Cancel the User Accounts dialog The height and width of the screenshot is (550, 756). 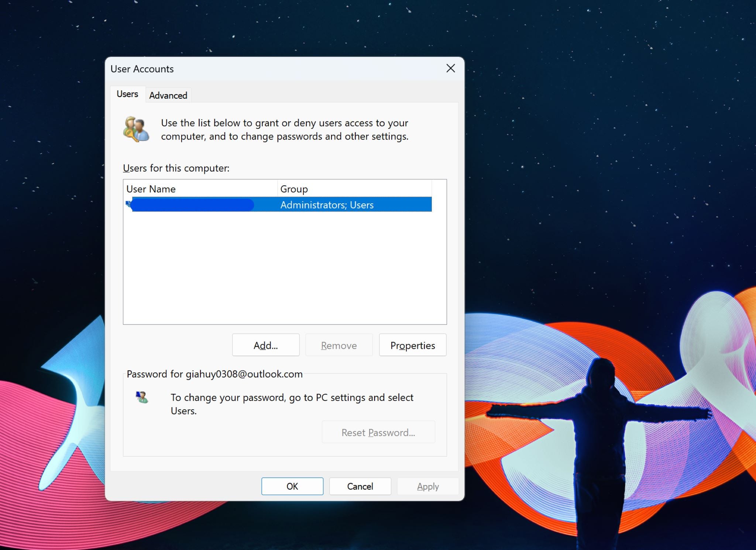coord(360,486)
